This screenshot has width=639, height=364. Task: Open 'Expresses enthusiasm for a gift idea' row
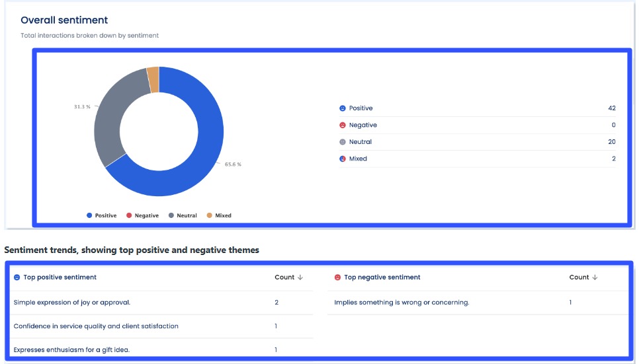pos(71,349)
